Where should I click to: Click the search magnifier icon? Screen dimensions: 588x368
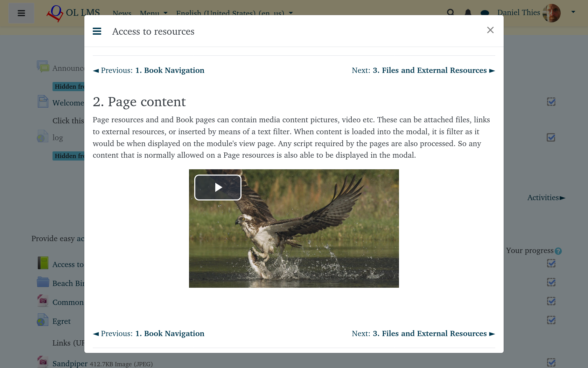click(x=450, y=13)
